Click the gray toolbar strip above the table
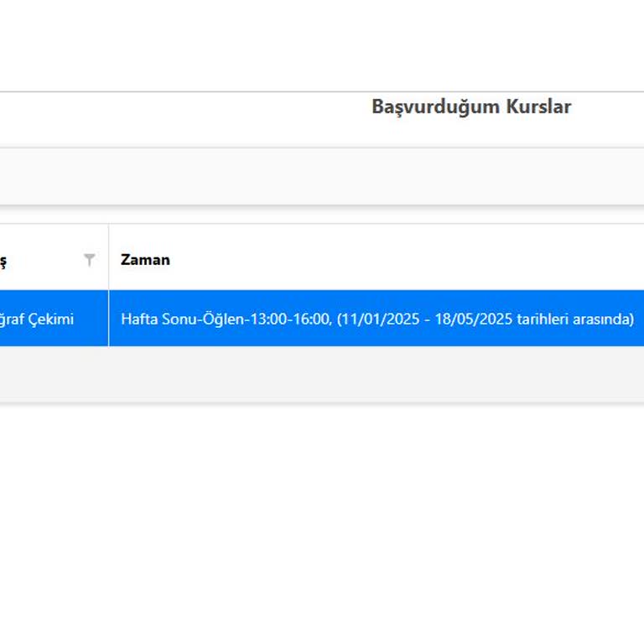Image resolution: width=644 pixels, height=644 pixels. [322, 176]
